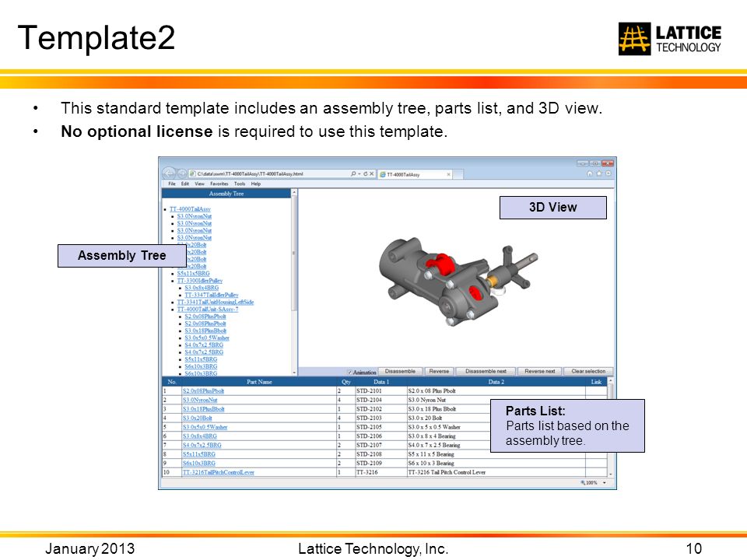
Task: Select S3.0x18PlusBbolt in the Assembly Tree
Action: [x=205, y=331]
